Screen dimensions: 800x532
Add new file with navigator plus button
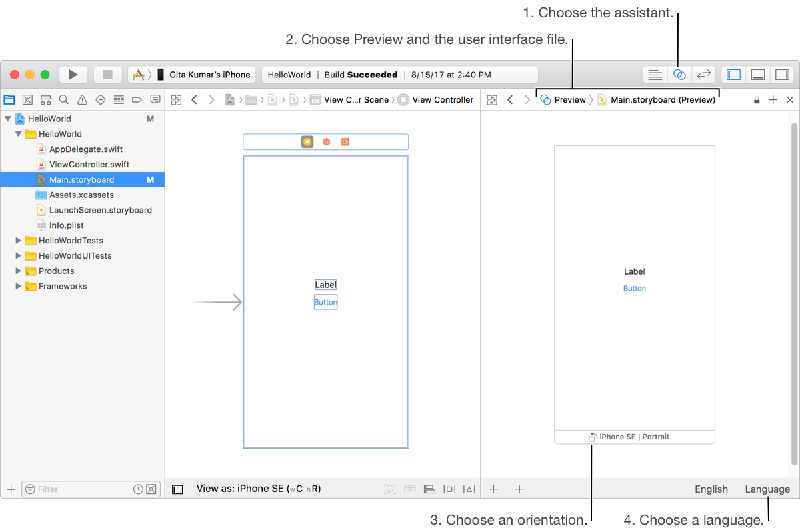point(11,489)
